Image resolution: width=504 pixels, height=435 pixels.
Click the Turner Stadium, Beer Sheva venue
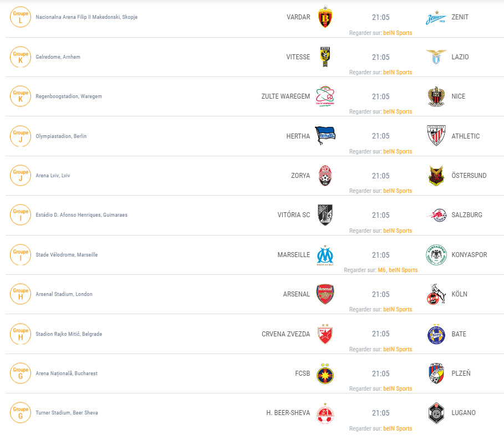67,413
